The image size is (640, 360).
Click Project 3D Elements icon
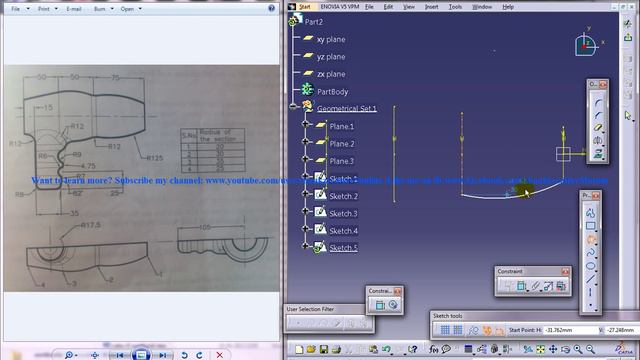point(598,154)
